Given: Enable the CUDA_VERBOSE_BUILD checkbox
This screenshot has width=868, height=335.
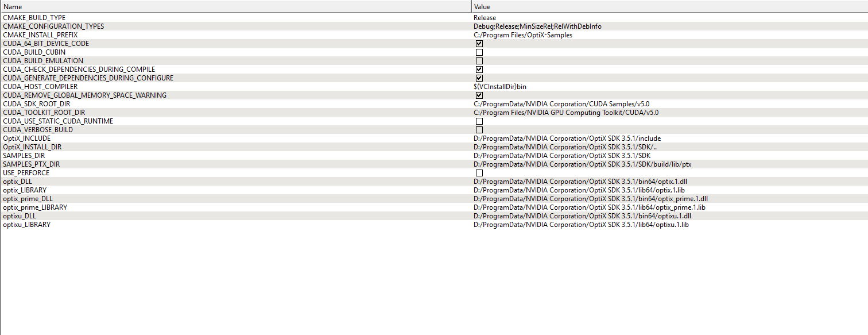Looking at the screenshot, I should pyautogui.click(x=479, y=130).
